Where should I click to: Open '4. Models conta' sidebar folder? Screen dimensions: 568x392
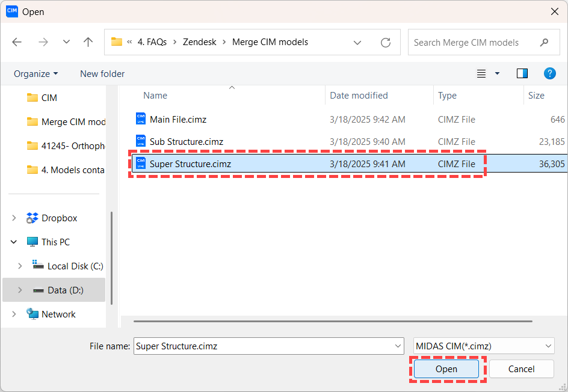click(66, 170)
